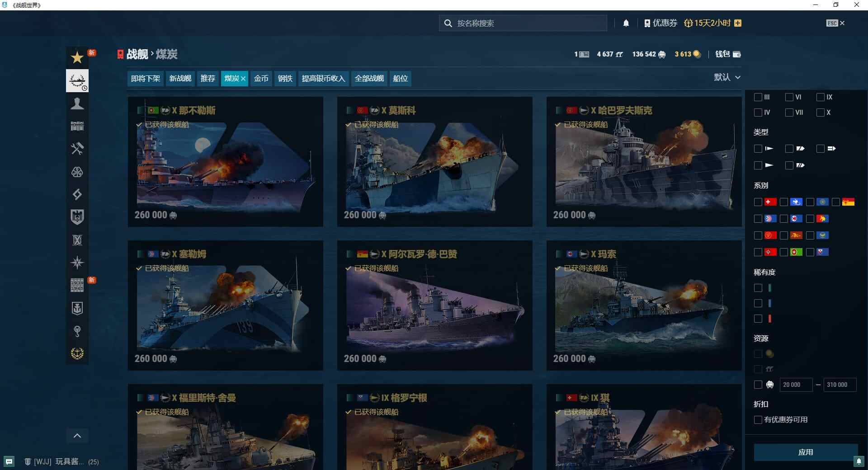Collapse the sidebar with the up chevron
The image size is (868, 470).
point(77,435)
